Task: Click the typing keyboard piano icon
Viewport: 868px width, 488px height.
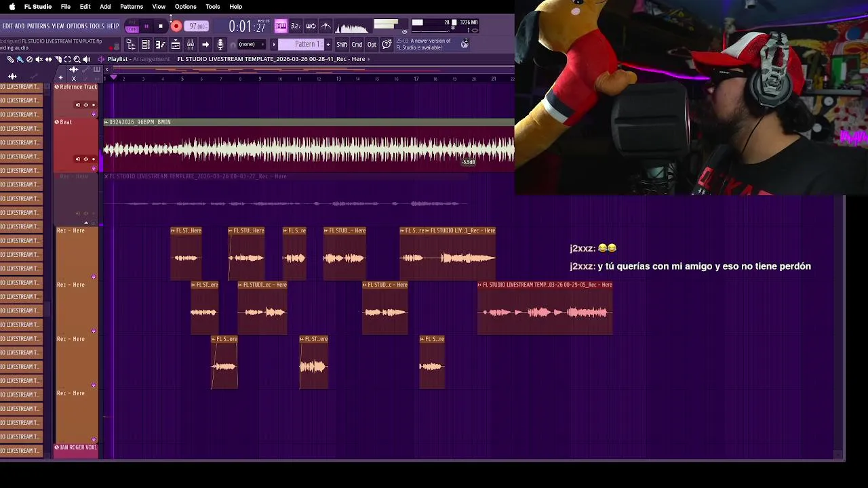Action: pos(281,26)
